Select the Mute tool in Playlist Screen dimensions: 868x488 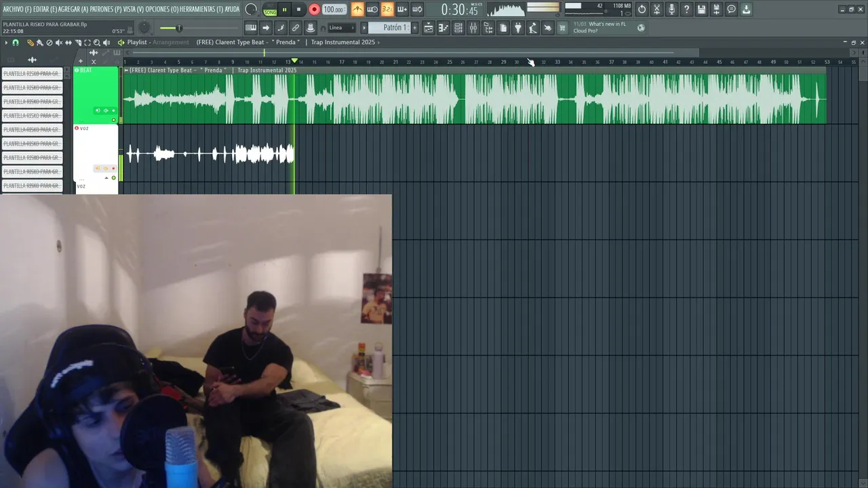pos(58,43)
